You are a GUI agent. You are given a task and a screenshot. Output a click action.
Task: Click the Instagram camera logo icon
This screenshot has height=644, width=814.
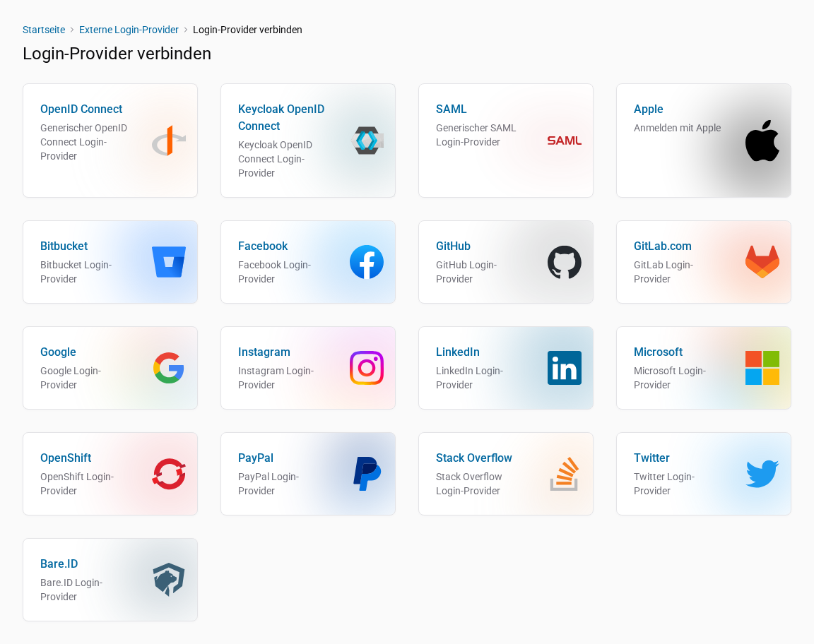[x=367, y=368]
